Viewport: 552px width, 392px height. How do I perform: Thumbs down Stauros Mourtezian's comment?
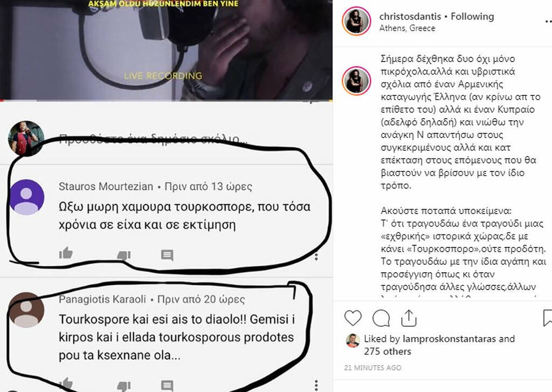pos(123,255)
